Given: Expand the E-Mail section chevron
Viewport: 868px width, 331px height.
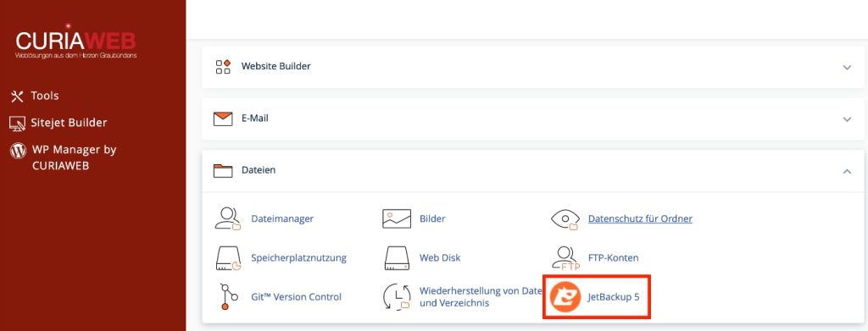Looking at the screenshot, I should coord(847,119).
